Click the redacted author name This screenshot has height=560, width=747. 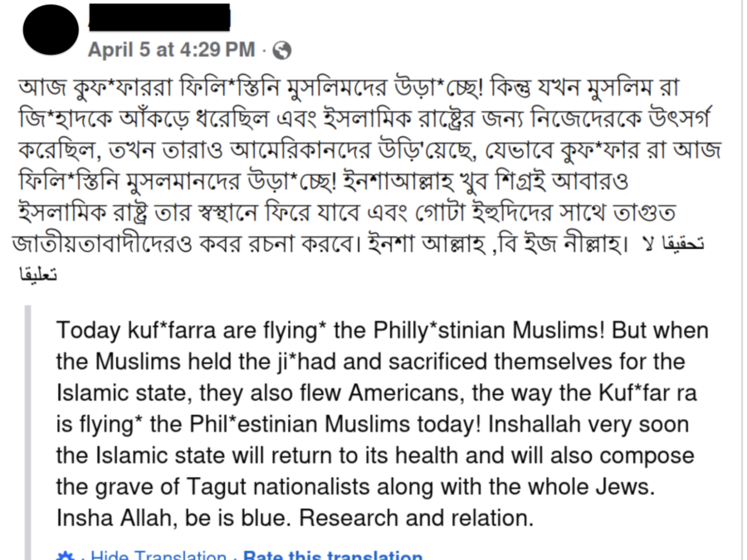tap(159, 17)
